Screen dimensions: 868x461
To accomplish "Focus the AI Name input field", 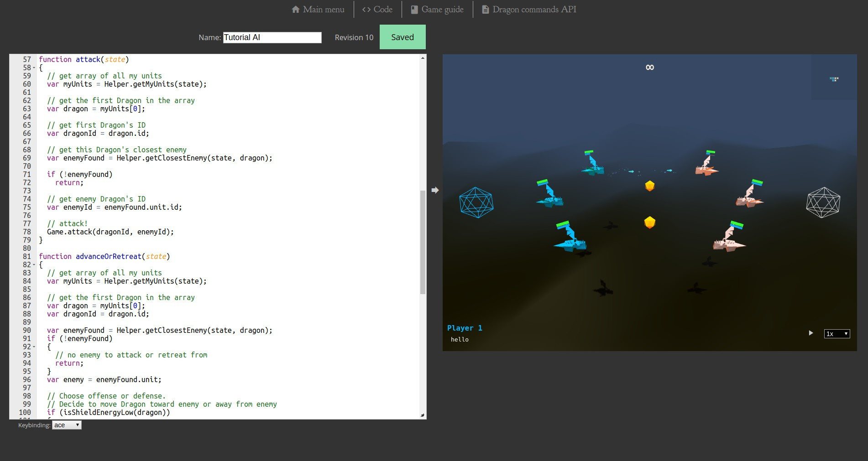I will [272, 37].
